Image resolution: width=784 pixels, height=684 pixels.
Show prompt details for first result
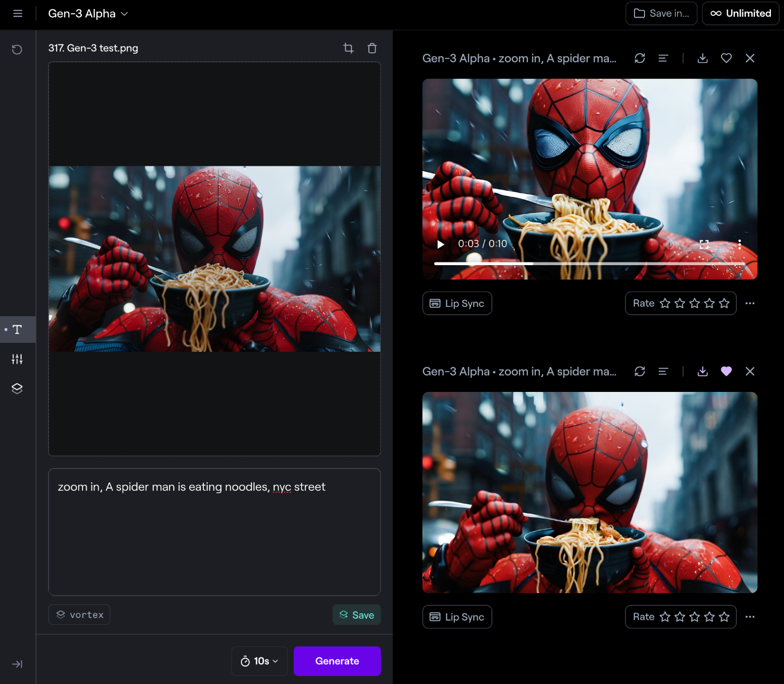(x=663, y=58)
